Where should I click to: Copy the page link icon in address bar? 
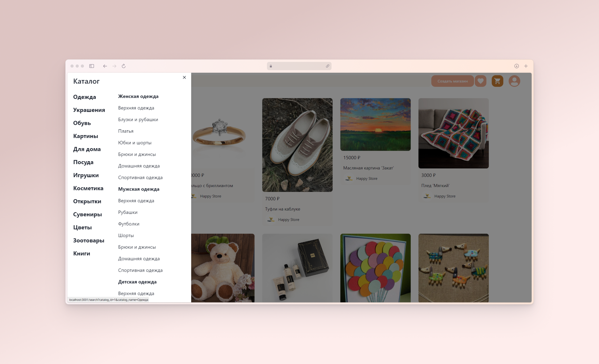[x=327, y=66]
